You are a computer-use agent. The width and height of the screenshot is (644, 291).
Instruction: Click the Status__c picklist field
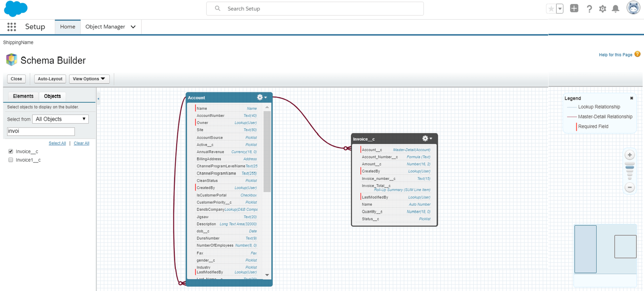pyautogui.click(x=396, y=219)
